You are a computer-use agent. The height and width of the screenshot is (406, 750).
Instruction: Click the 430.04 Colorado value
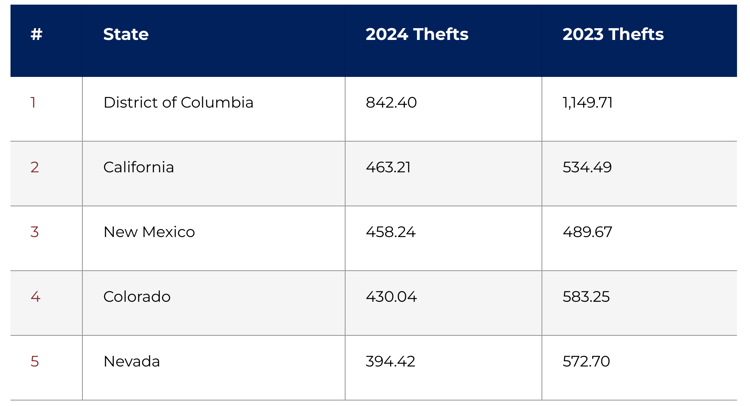coord(391,297)
